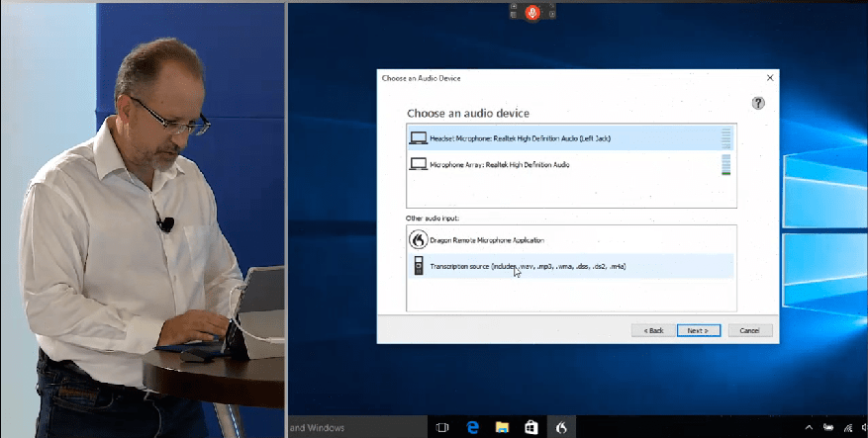Choose Transcription source audio input option
Image resolution: width=868 pixels, height=438 pixels.
point(571,266)
